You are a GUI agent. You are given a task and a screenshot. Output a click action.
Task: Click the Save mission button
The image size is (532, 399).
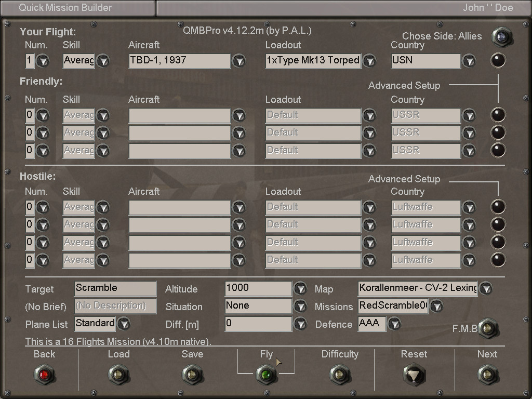[x=192, y=375]
